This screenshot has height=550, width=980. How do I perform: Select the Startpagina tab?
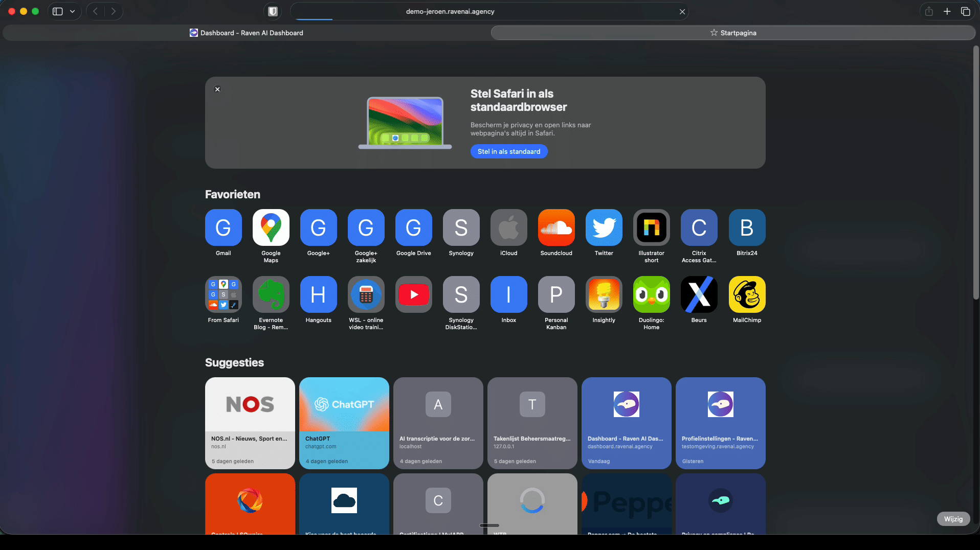pos(732,33)
